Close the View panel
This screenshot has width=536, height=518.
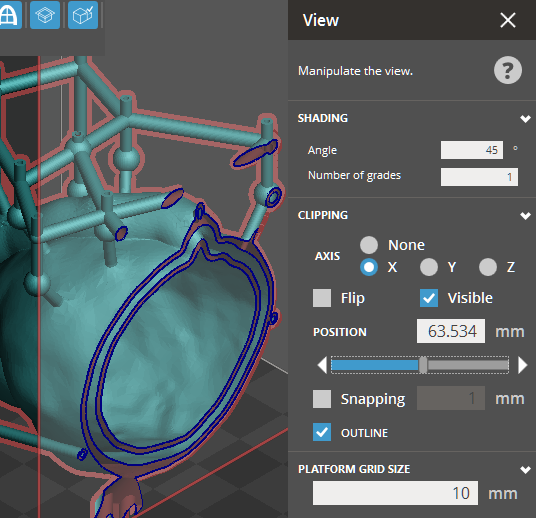tap(508, 20)
